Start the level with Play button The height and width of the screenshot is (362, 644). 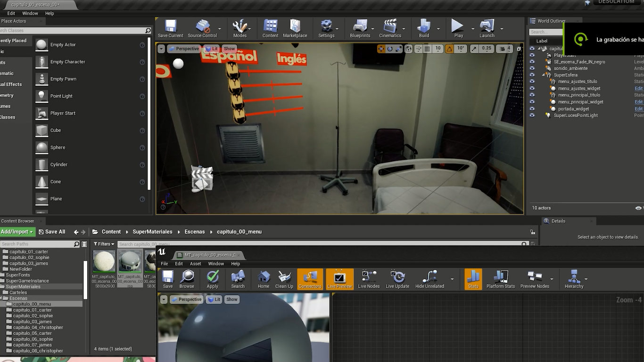pyautogui.click(x=458, y=29)
